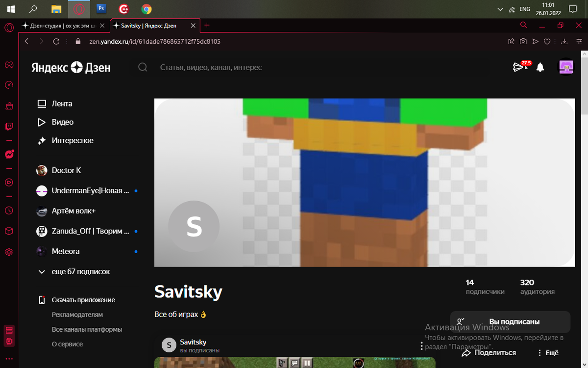Viewport: 588px width, 368px height.
Task: Click the Яндекс Дзен logo
Action: (71, 68)
